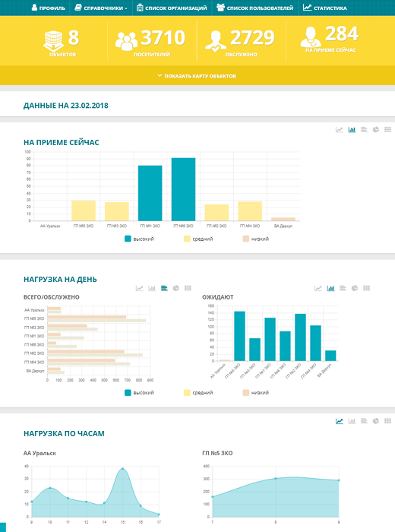Click the tall ГП №6 ЗКО bar
This screenshot has height=532, width=395.
183,189
